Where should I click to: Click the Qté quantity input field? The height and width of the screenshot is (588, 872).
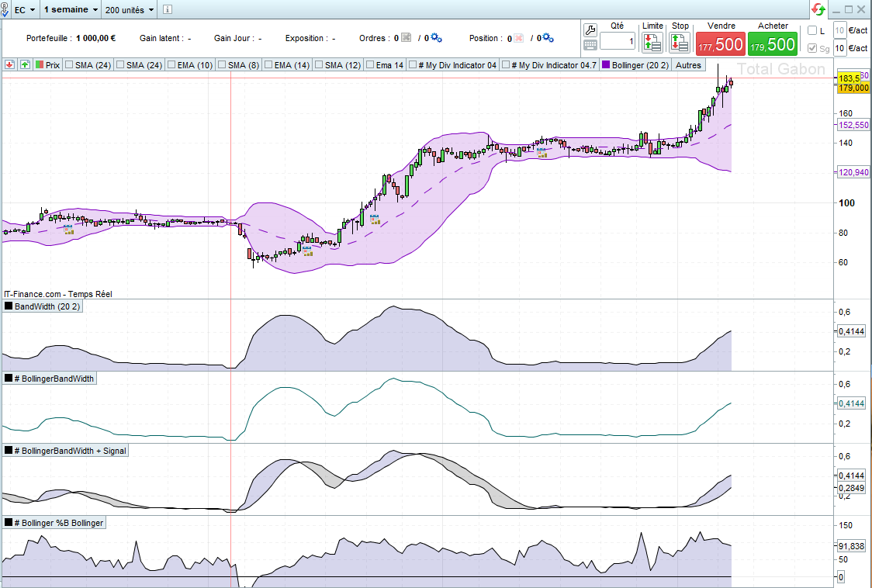[x=618, y=41]
